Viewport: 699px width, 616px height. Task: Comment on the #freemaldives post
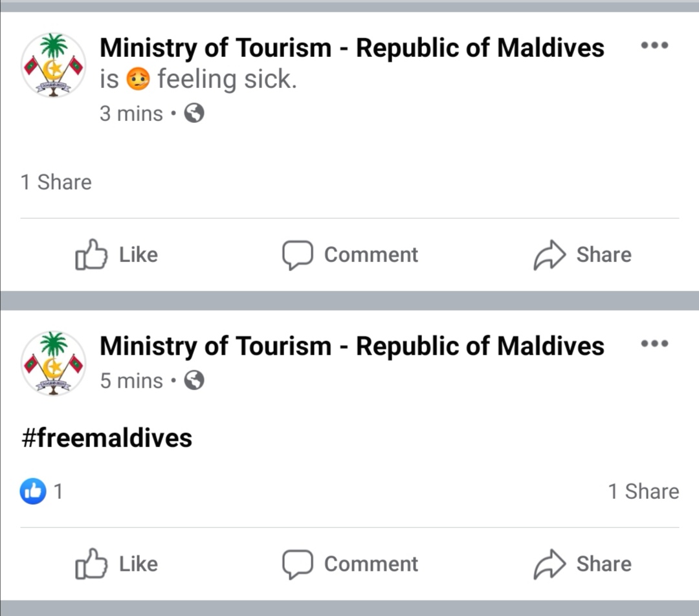[350, 564]
